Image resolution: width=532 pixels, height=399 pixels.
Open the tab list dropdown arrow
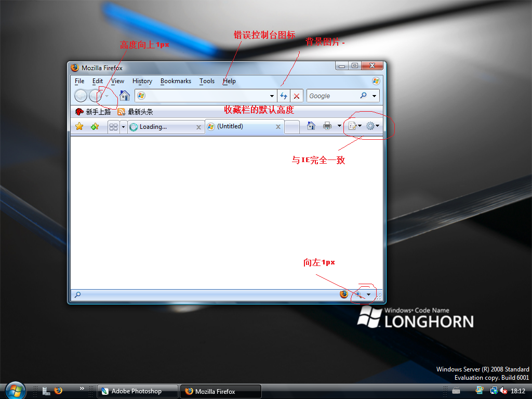123,127
